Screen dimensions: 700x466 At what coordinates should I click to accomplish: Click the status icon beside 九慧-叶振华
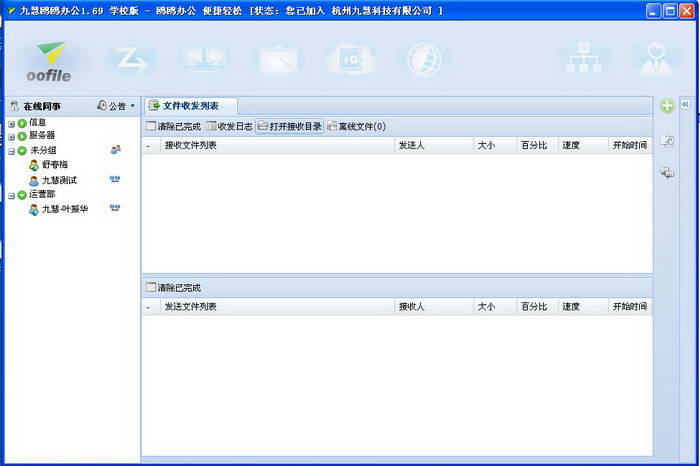click(x=115, y=208)
